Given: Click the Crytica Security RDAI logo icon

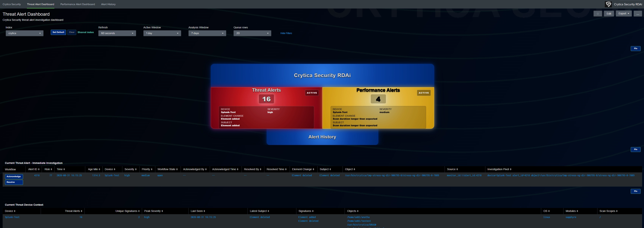Looking at the screenshot, I should (x=608, y=4).
